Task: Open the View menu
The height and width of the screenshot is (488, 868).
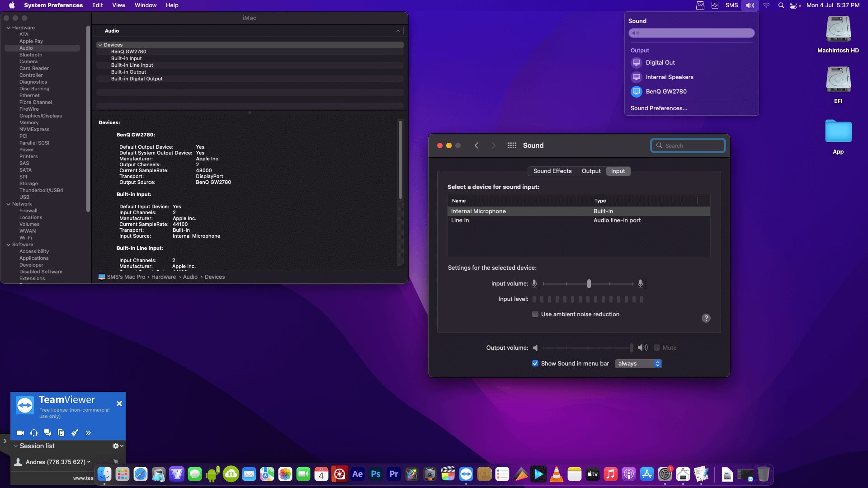Action: pos(118,5)
